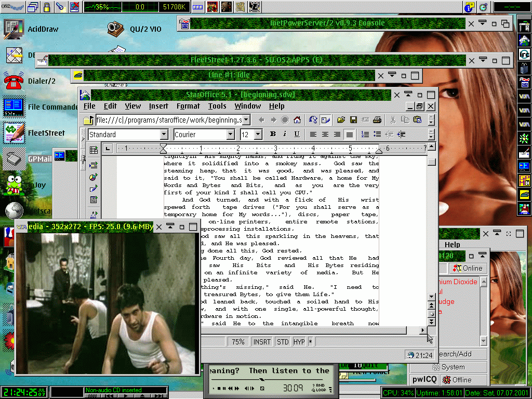Navigate forward with the right arrow

[x=273, y=120]
